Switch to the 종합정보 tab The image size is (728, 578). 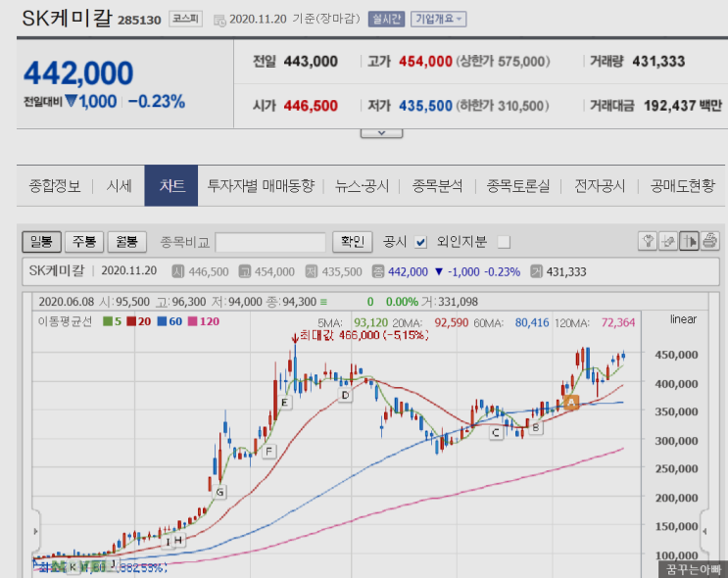55,186
